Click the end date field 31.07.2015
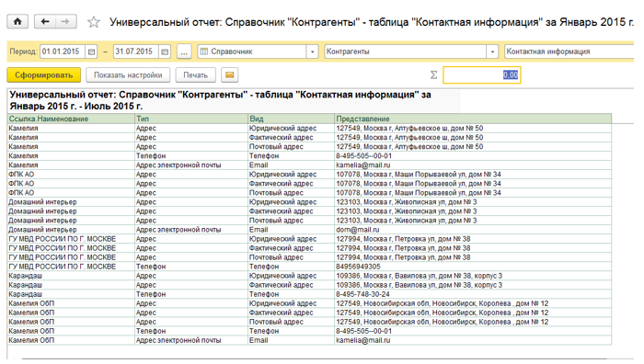 136,51
